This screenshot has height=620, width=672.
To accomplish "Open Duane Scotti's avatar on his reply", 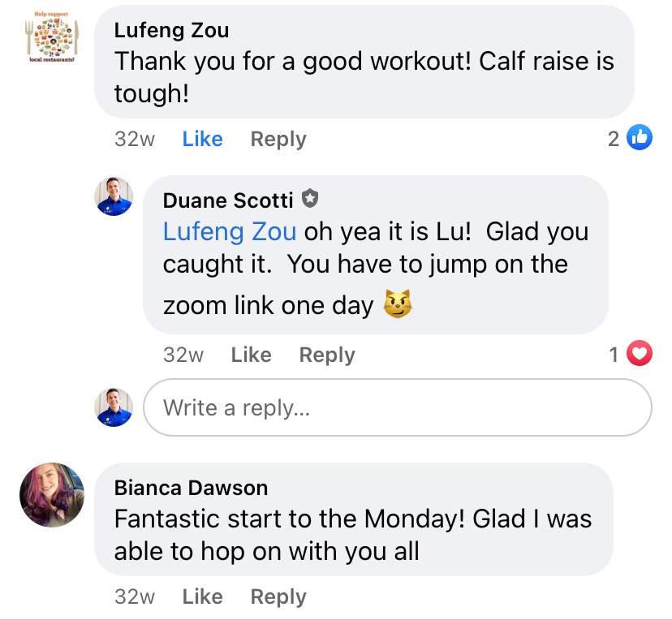I will click(x=114, y=196).
